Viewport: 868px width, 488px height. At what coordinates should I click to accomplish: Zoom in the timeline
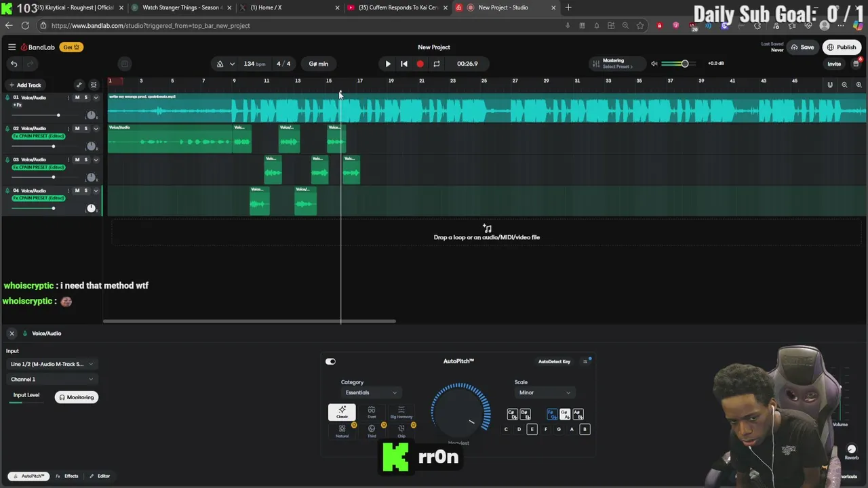pyautogui.click(x=859, y=85)
